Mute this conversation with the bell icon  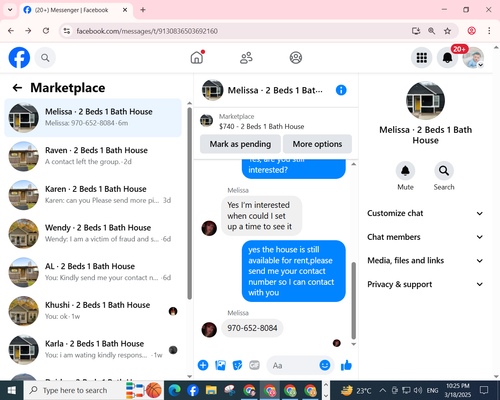coord(405,171)
